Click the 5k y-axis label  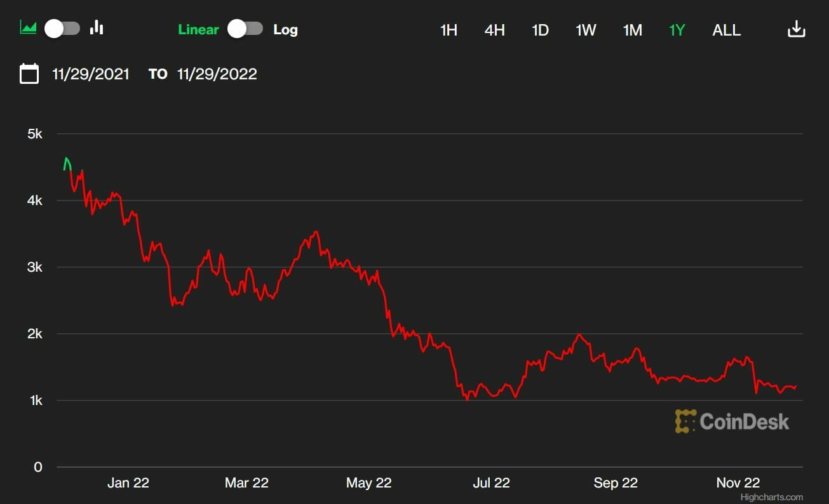34,134
